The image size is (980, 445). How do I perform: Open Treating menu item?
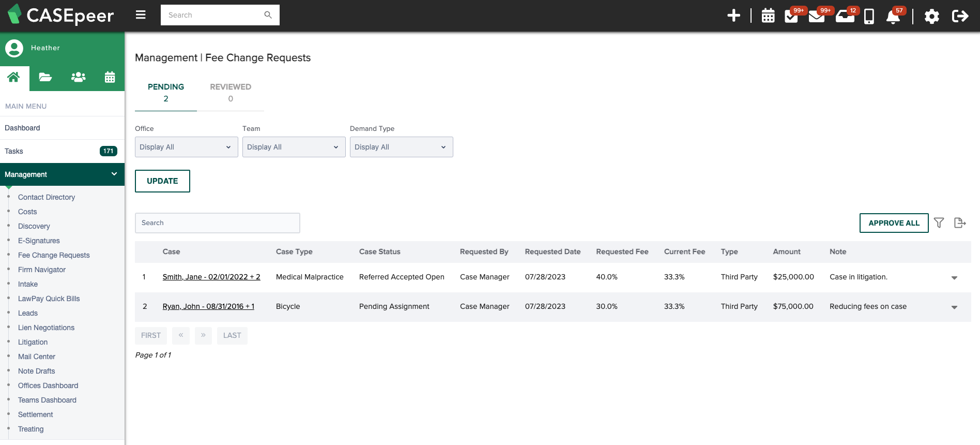point(31,429)
